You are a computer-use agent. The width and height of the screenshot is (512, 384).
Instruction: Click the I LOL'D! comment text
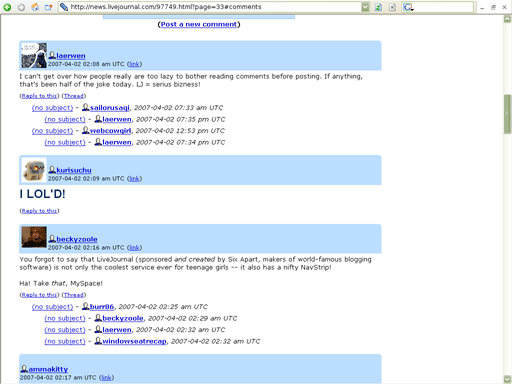[x=42, y=194]
